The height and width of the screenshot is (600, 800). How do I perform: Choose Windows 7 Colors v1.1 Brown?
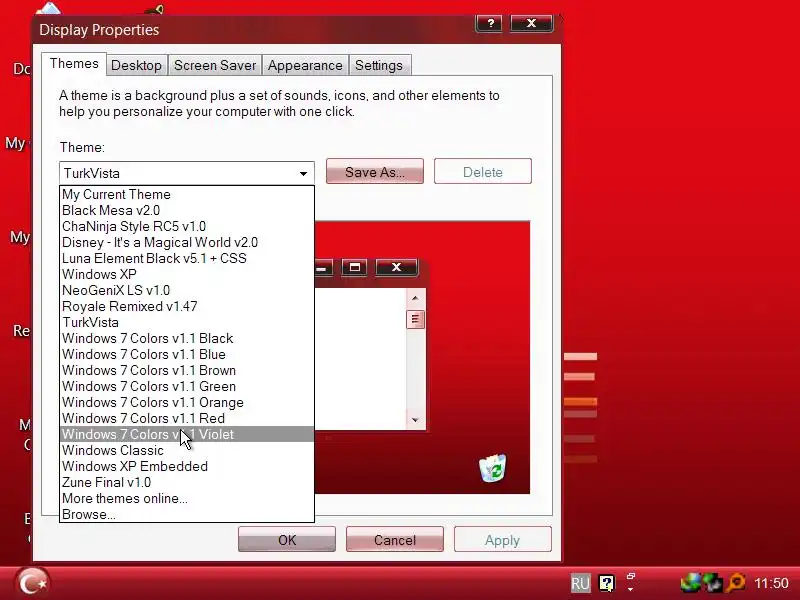click(x=187, y=370)
